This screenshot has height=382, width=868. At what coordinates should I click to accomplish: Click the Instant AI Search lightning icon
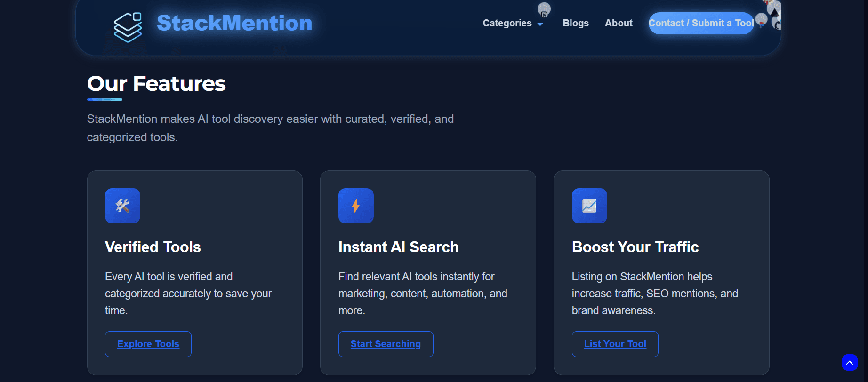click(356, 206)
